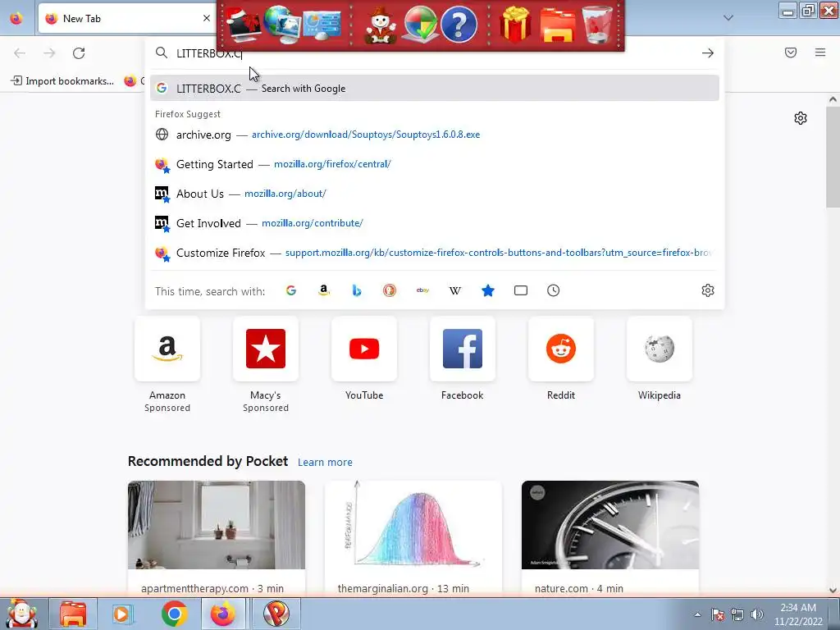Open the Firefox application menu
Viewport: 840px width, 630px height.
tap(820, 52)
